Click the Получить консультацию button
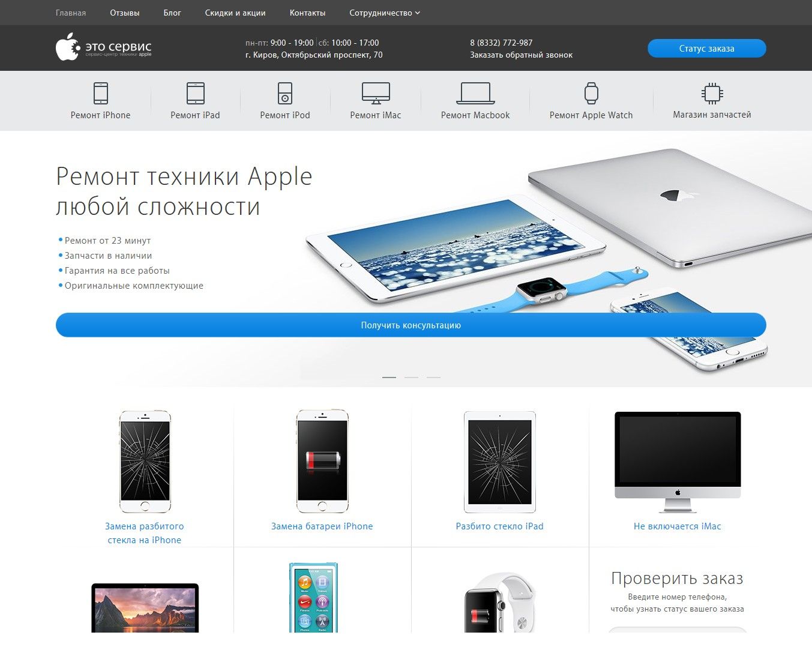 point(411,325)
